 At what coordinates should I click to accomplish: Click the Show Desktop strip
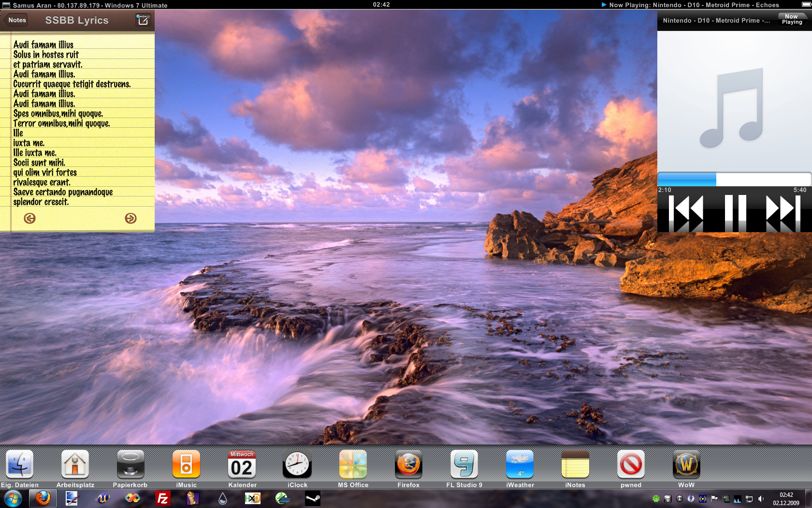pyautogui.click(x=809, y=498)
